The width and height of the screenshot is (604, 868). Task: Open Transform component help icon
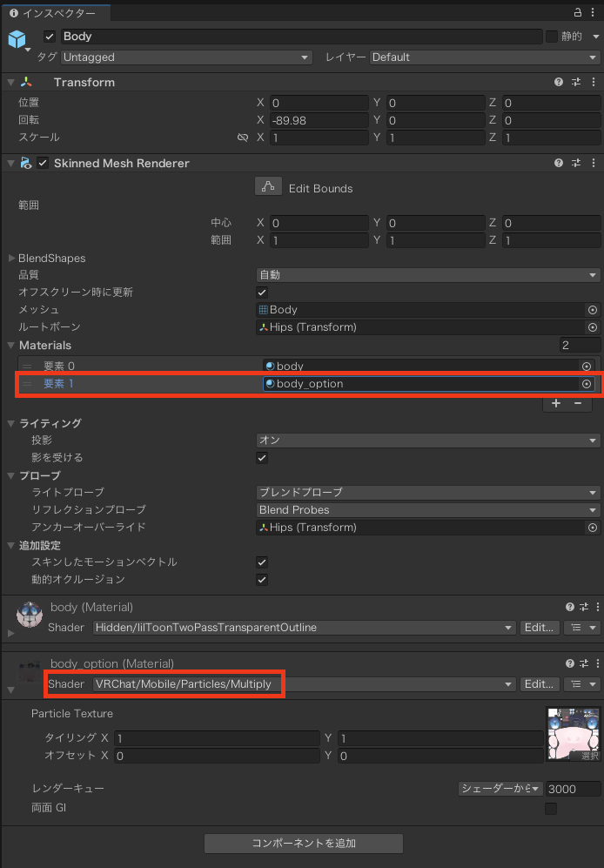[x=559, y=82]
